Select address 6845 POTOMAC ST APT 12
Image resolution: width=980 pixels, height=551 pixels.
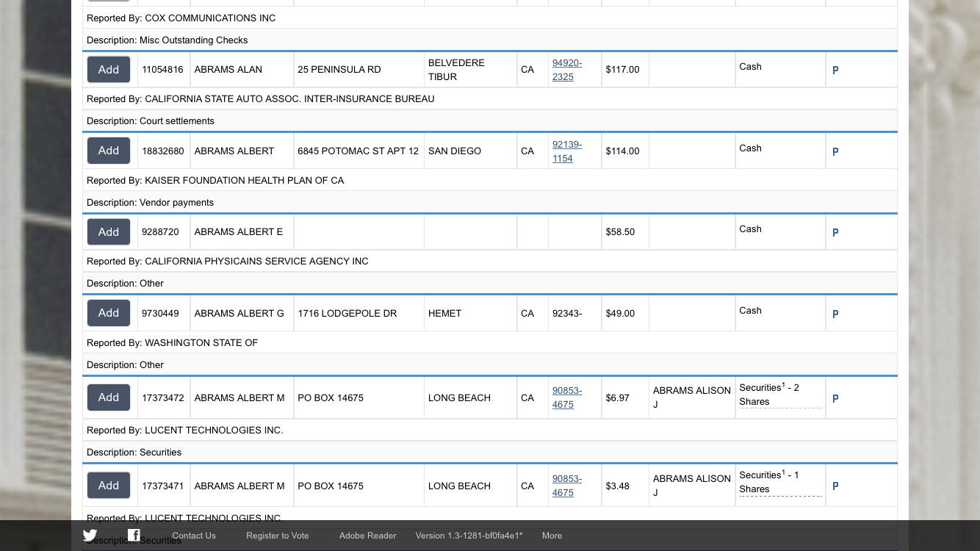click(x=358, y=151)
